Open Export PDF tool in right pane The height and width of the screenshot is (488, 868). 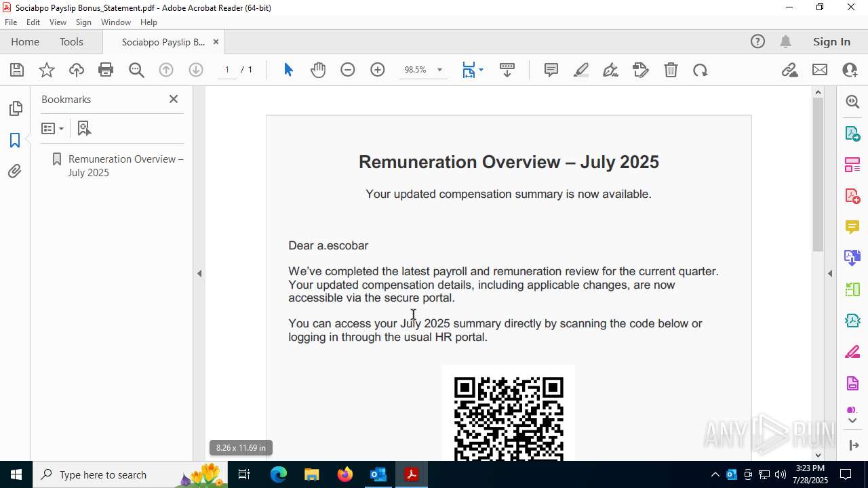[852, 133]
